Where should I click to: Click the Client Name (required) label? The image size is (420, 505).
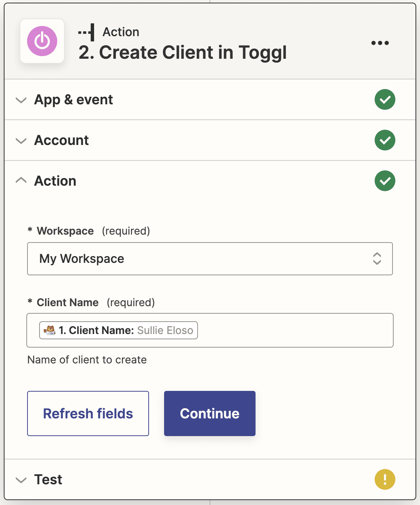pyautogui.click(x=91, y=302)
